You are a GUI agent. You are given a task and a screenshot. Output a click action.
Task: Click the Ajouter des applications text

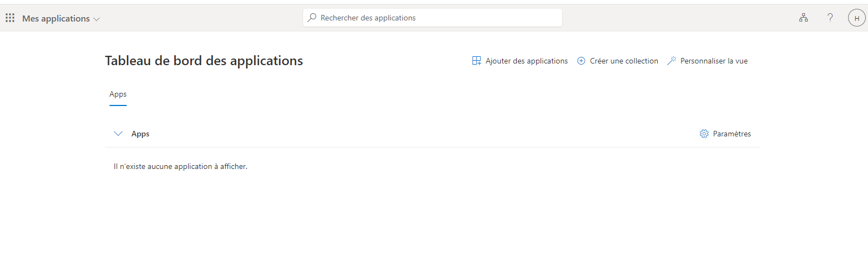527,61
